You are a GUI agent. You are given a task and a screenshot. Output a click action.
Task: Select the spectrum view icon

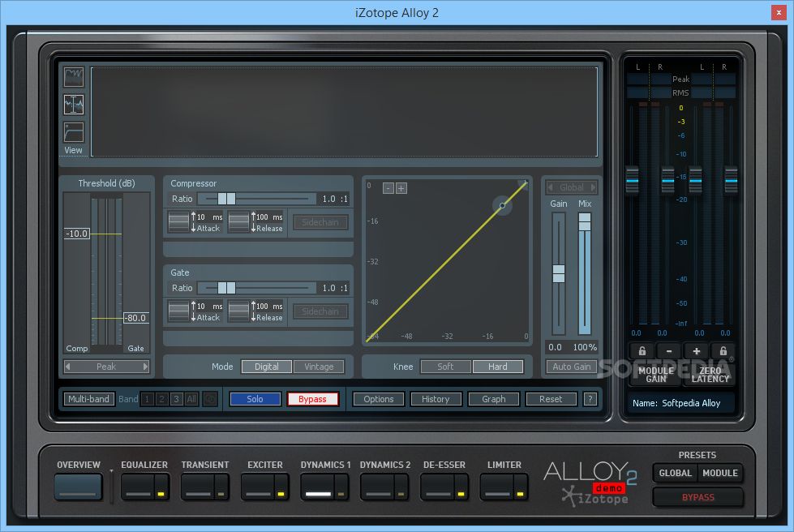pyautogui.click(x=74, y=77)
